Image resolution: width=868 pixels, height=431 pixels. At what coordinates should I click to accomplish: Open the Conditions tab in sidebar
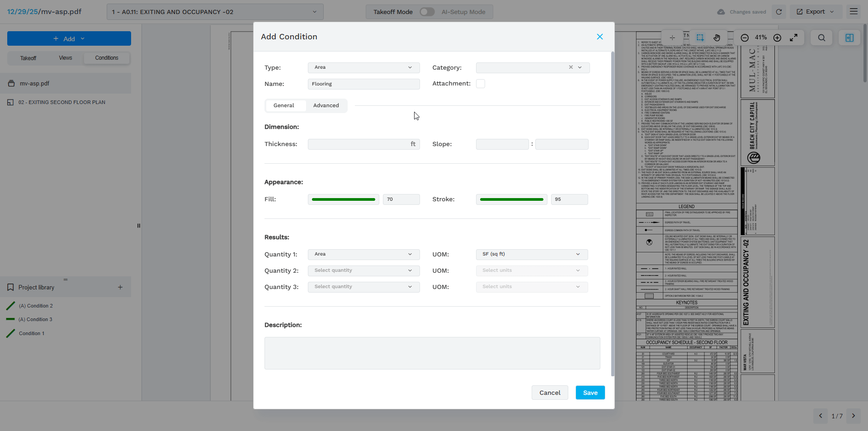coord(107,58)
